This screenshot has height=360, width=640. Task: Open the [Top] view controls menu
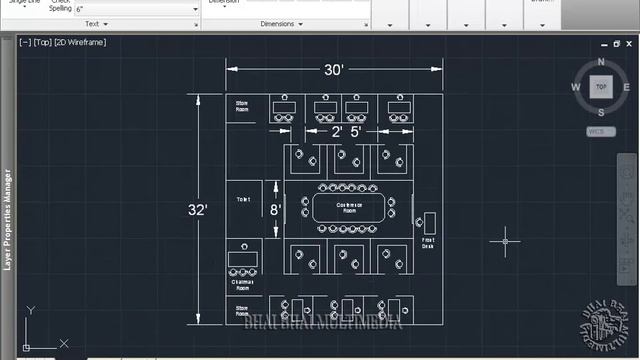point(42,42)
